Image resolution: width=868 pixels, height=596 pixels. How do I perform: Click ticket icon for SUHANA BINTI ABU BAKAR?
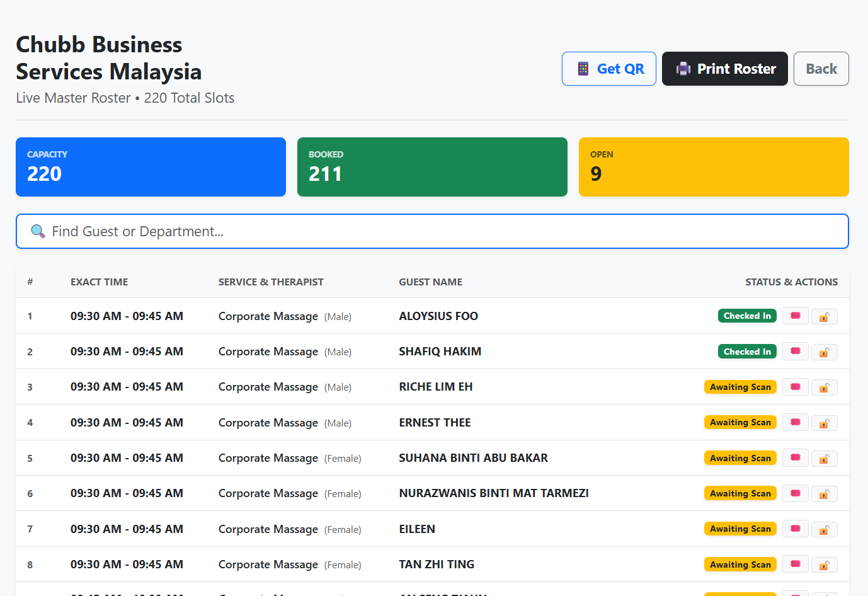click(796, 458)
